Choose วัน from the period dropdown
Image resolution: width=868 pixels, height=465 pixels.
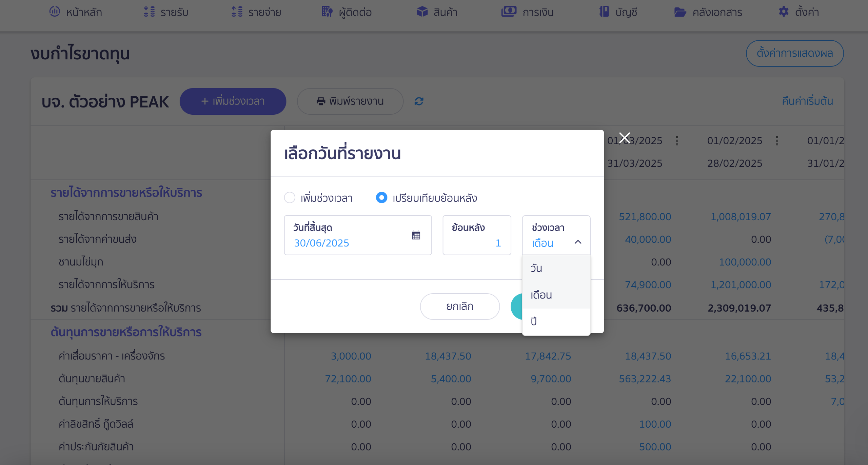pyautogui.click(x=556, y=268)
